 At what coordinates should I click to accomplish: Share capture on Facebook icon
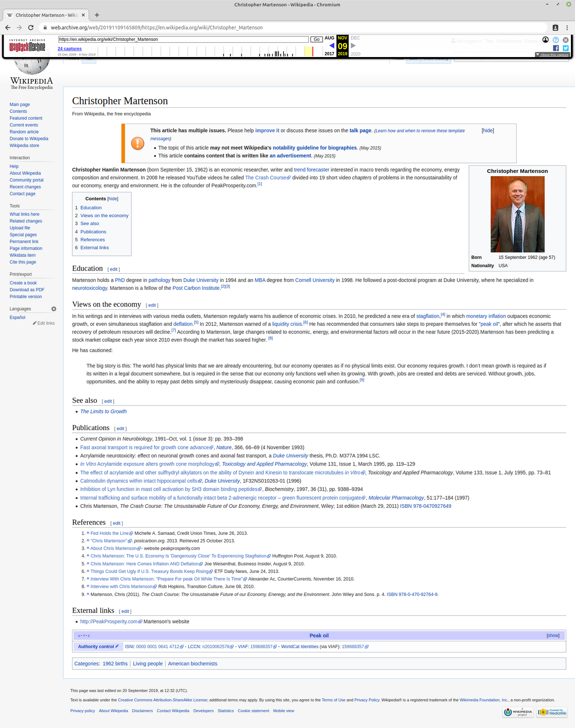tap(556, 48)
